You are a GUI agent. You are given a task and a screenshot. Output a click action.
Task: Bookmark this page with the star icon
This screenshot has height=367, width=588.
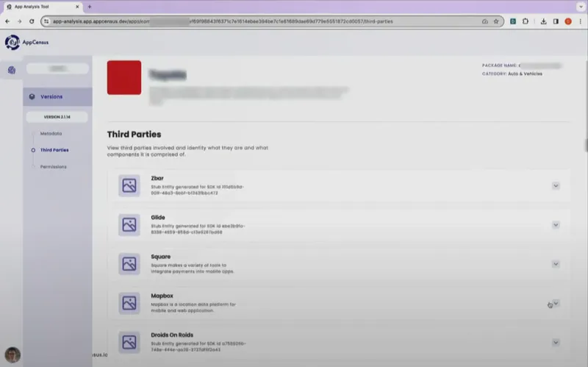(496, 21)
